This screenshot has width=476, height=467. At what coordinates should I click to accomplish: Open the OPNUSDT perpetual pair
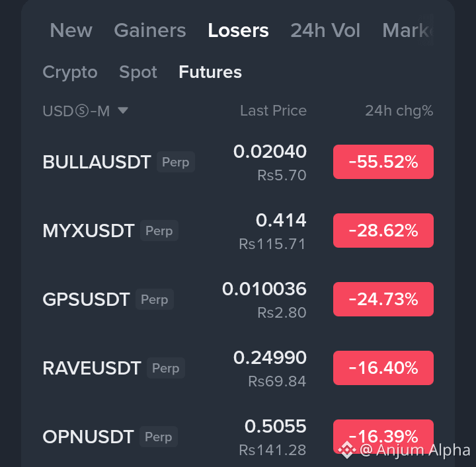pyautogui.click(x=88, y=437)
